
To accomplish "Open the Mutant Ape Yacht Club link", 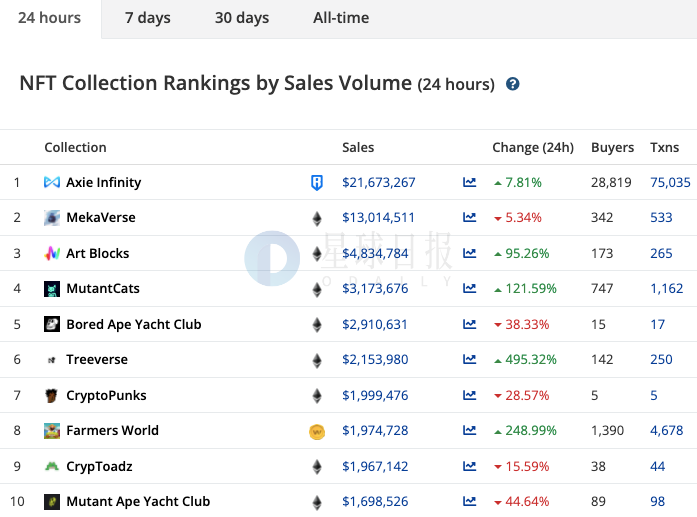I will pyautogui.click(x=138, y=501).
